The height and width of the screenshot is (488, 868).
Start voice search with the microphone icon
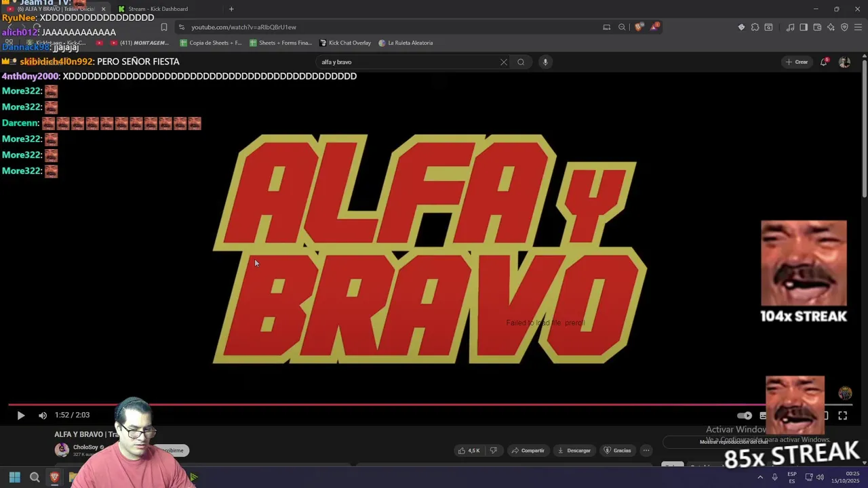coord(545,62)
